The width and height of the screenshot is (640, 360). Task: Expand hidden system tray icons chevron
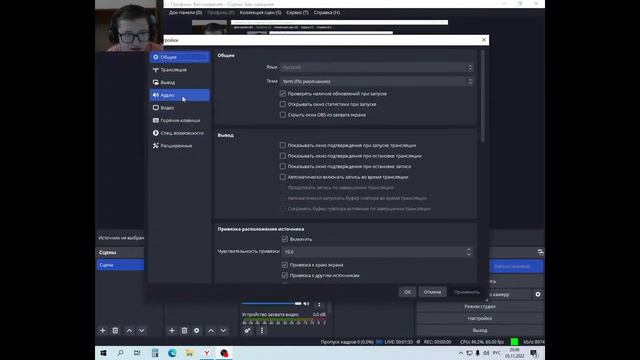click(461, 353)
